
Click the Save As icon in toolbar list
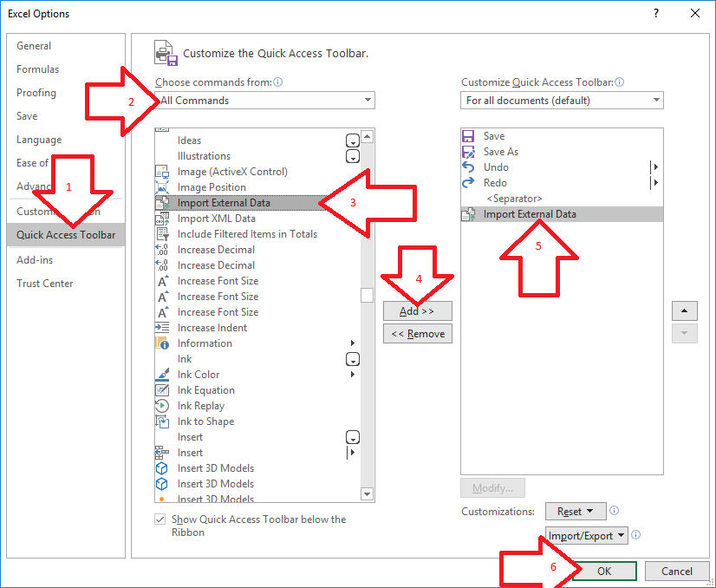[x=468, y=152]
